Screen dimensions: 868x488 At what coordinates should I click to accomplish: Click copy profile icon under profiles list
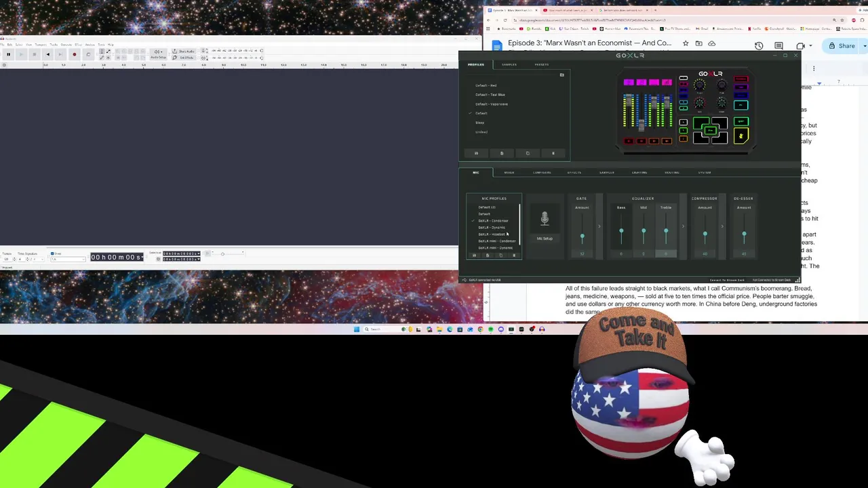click(x=528, y=153)
